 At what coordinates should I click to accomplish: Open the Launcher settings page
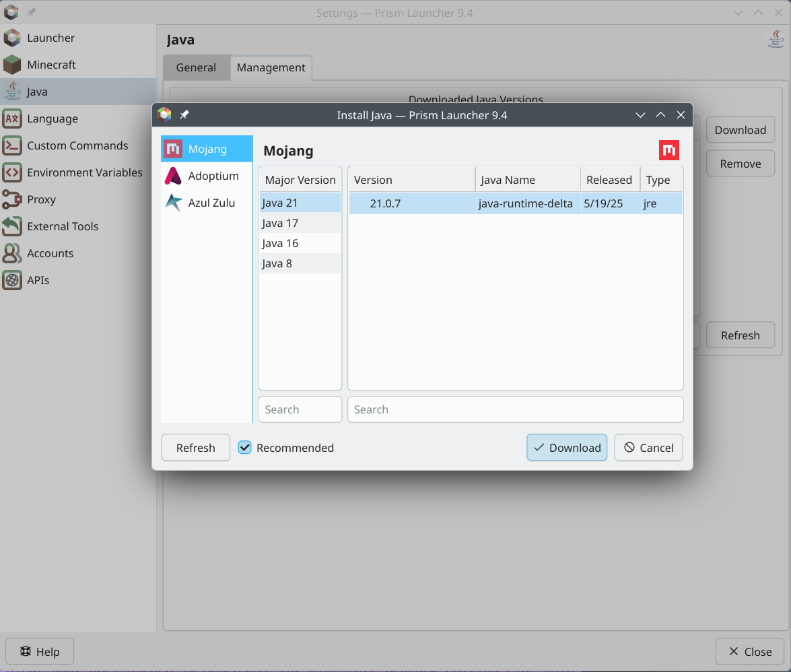50,38
